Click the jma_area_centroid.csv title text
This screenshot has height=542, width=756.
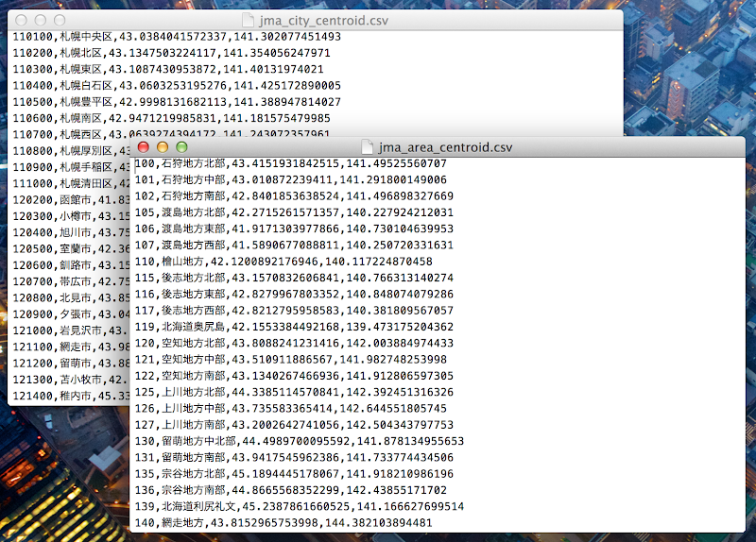pyautogui.click(x=445, y=147)
